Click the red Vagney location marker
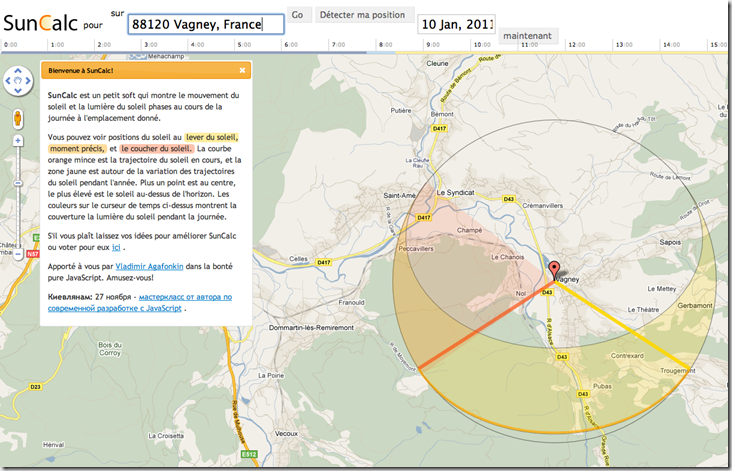The height and width of the screenshot is (471, 732). pos(554,270)
